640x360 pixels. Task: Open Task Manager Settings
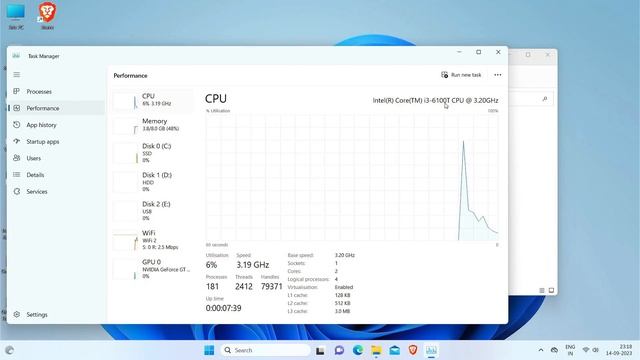coord(56,314)
